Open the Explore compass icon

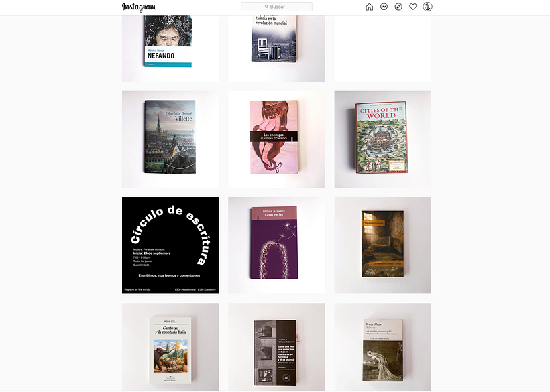[x=398, y=7]
